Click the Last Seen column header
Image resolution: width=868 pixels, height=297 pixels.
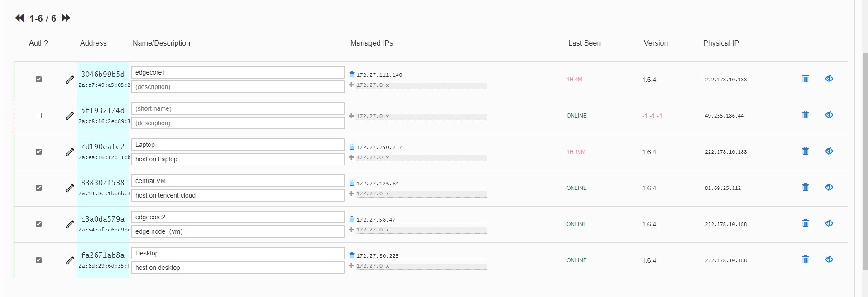tap(584, 43)
